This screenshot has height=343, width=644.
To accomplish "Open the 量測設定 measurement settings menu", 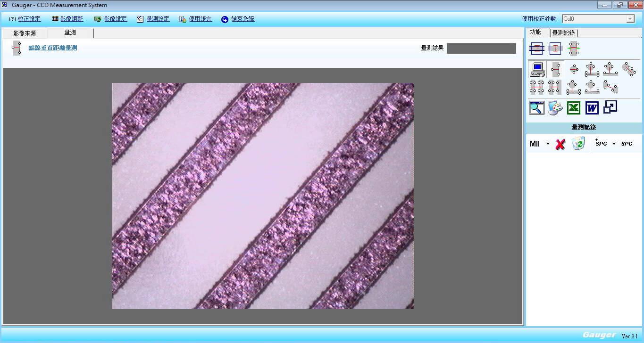I will 153,19.
